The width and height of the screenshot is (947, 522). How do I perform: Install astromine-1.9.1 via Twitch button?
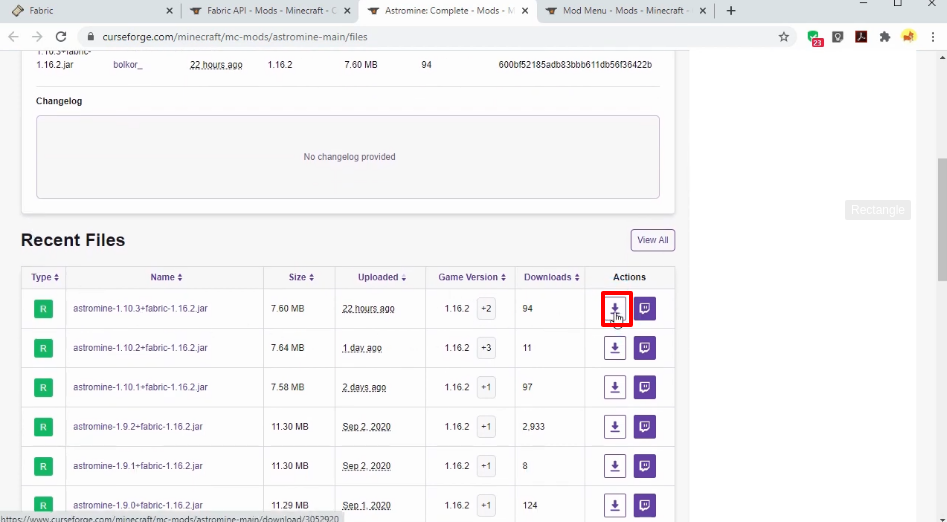point(644,466)
